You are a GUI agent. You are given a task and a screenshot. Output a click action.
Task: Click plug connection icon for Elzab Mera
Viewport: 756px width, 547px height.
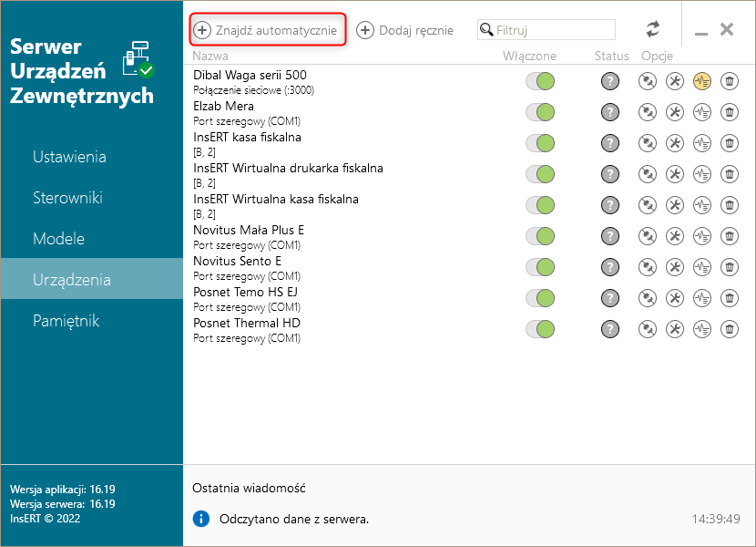click(x=648, y=112)
